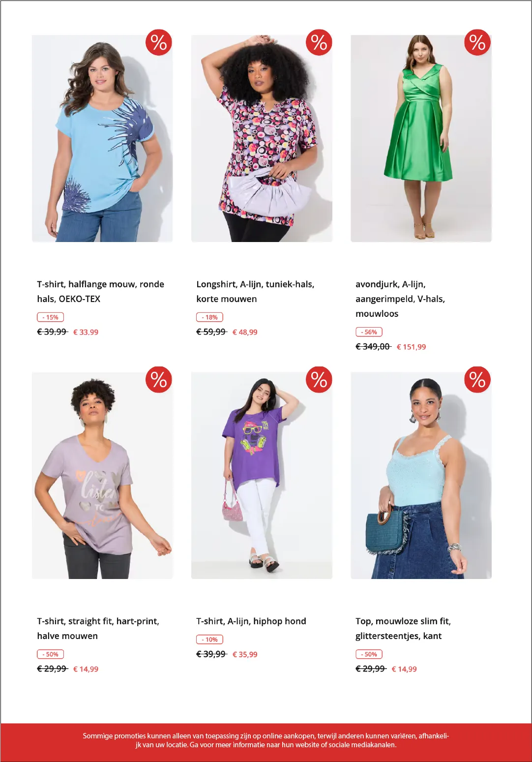
Task: Click the €35,99 discounted price
Action: pos(245,654)
